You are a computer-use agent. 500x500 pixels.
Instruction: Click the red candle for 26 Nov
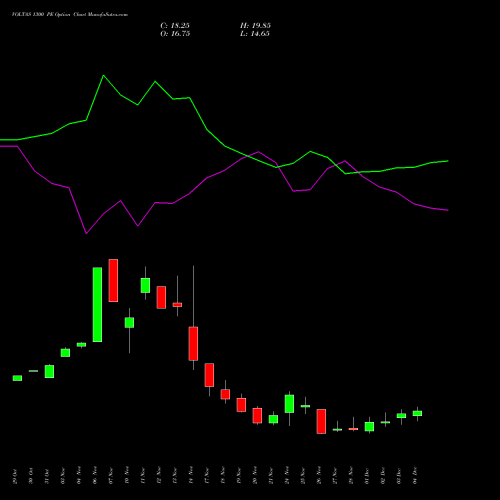pyautogui.click(x=321, y=421)
